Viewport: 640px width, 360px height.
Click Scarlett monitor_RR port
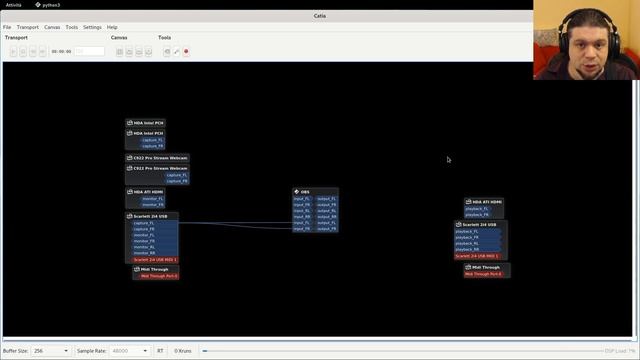(154, 253)
